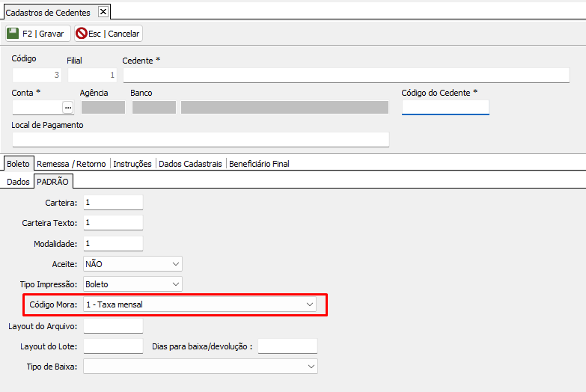Switch to the Remessa / Retorno tab
The width and height of the screenshot is (586, 392).
pyautogui.click(x=72, y=164)
